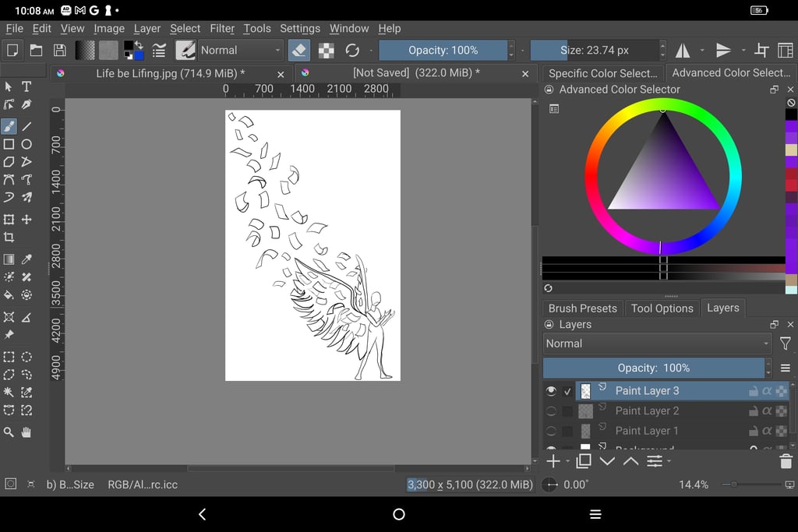Select the Crop tool

point(9,238)
